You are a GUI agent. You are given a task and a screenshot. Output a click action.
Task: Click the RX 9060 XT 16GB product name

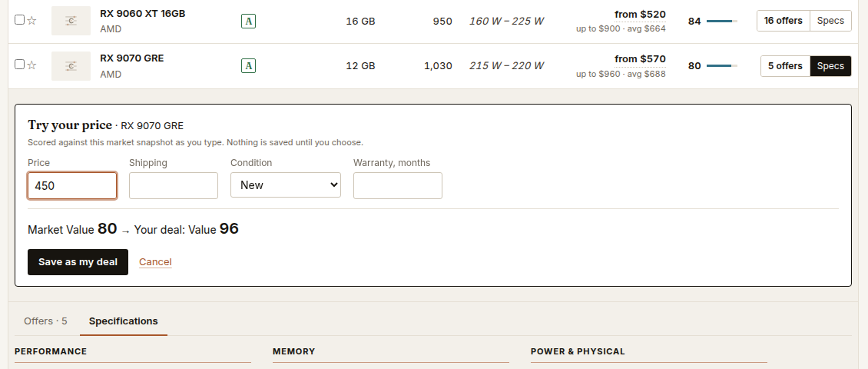(143, 14)
